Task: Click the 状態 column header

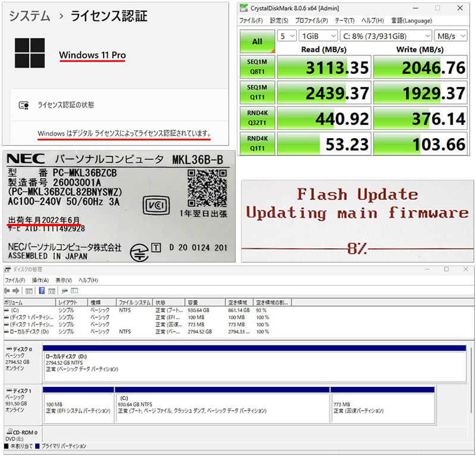Action: point(169,302)
